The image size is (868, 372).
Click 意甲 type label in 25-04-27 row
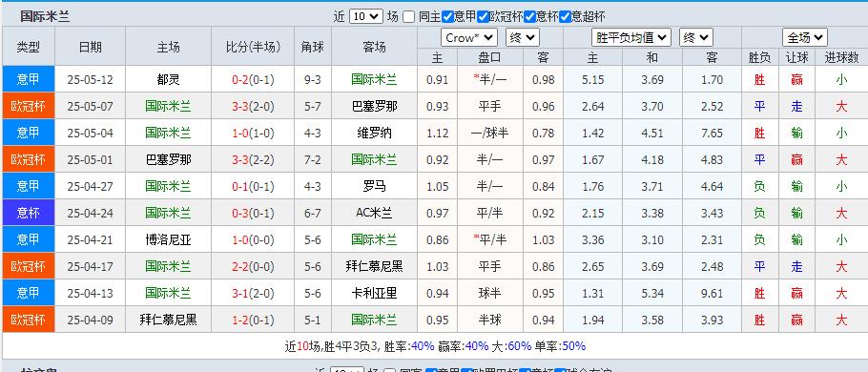pos(29,187)
